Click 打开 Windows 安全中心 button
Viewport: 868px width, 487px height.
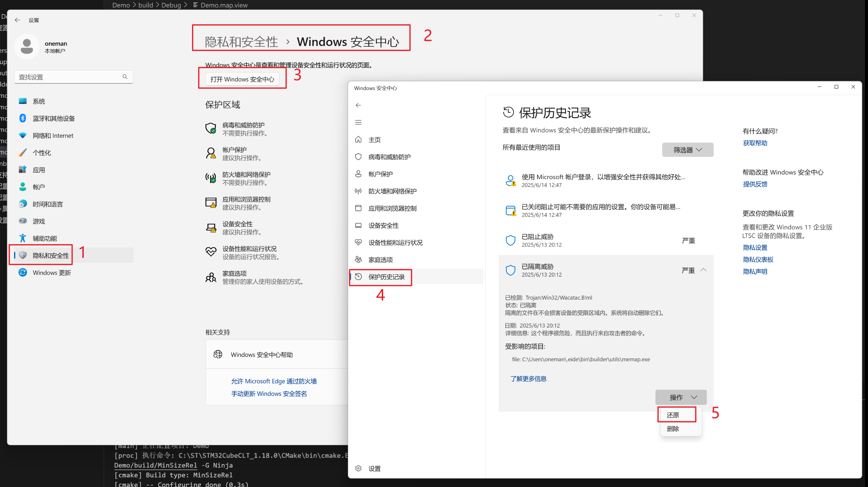point(242,79)
